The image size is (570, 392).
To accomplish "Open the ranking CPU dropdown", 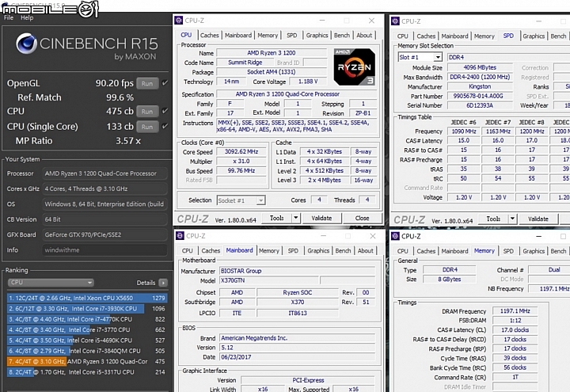I will [51, 283].
